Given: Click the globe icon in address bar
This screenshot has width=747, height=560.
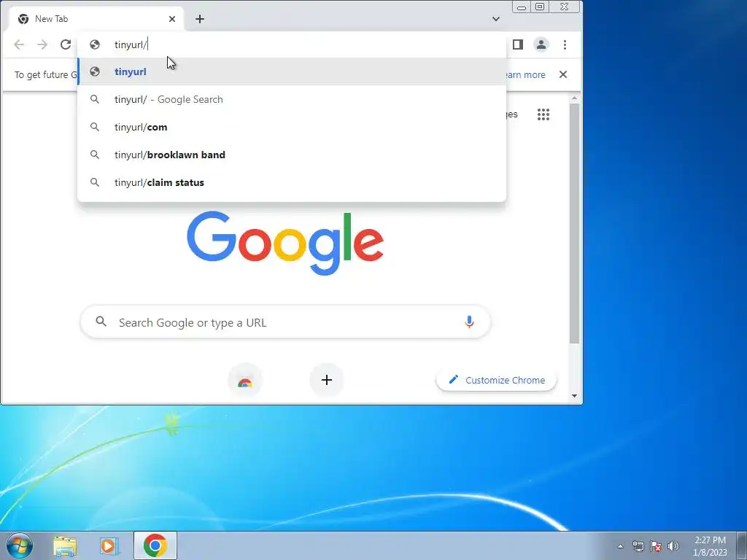Looking at the screenshot, I should click(x=95, y=44).
